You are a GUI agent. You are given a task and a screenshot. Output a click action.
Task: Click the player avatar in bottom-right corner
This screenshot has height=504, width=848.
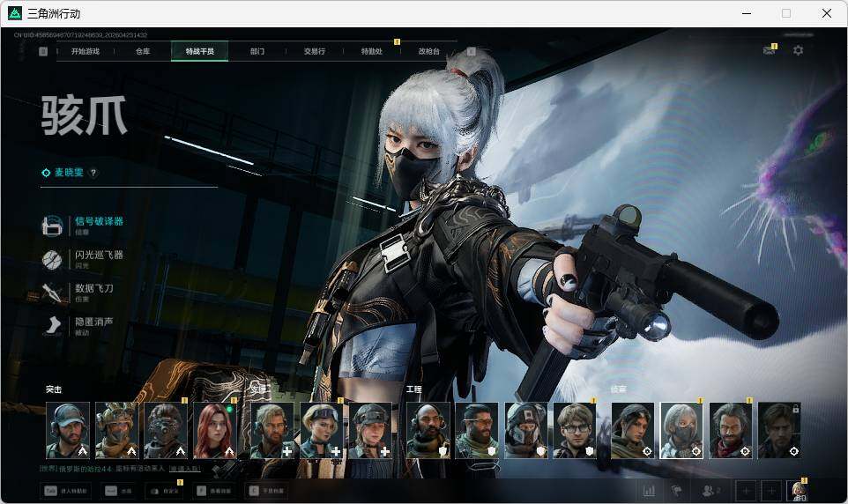(798, 490)
